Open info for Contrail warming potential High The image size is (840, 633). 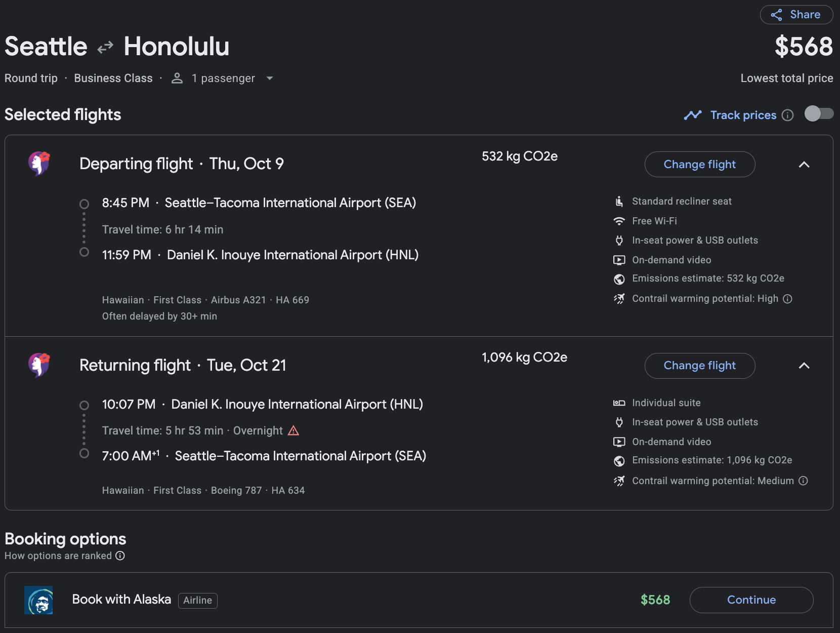787,299
